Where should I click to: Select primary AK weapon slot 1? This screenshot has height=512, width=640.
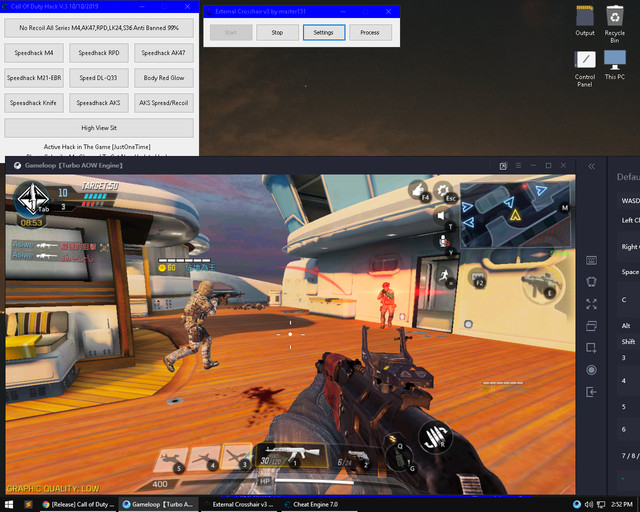[291, 455]
